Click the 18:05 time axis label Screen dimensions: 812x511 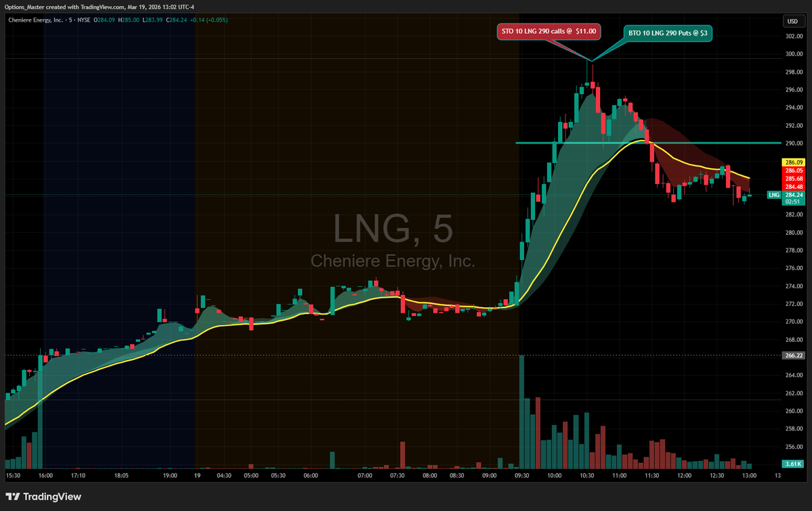coord(121,475)
